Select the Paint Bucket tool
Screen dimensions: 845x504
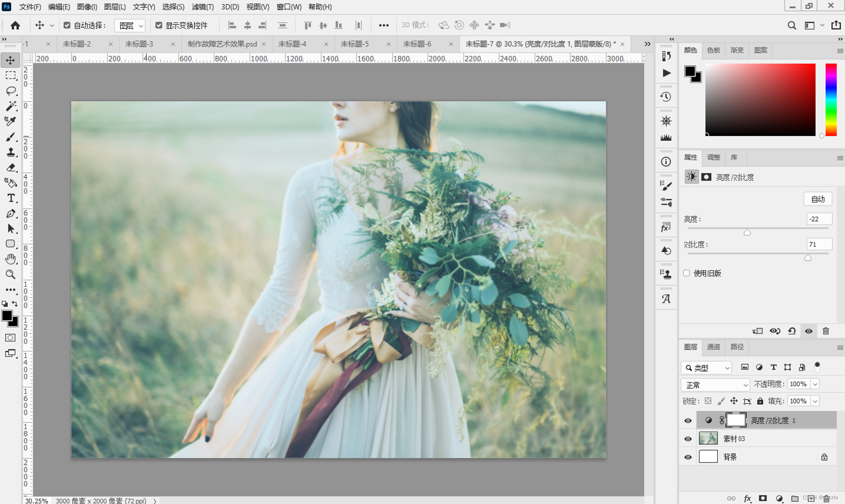point(10,183)
